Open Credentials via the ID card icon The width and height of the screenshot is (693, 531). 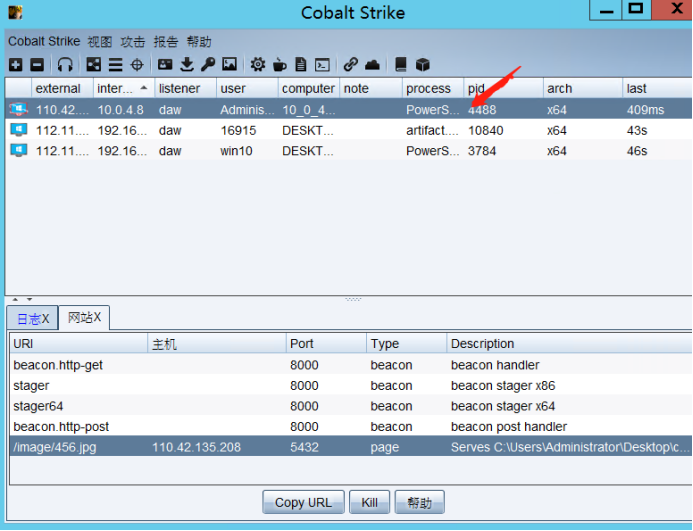[165, 65]
